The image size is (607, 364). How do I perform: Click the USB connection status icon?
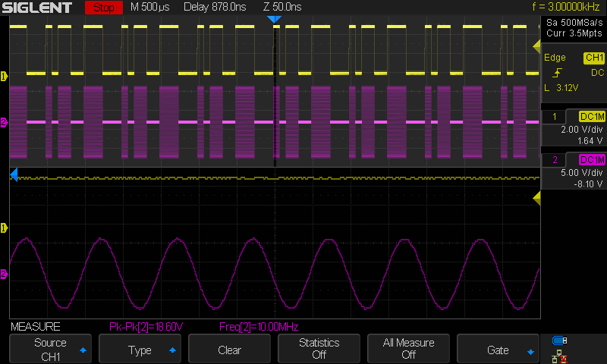tap(560, 340)
